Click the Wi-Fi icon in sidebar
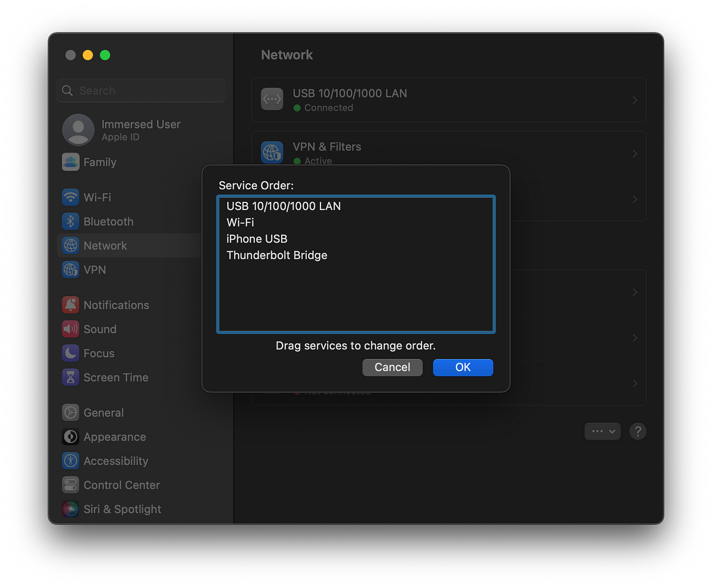 coord(71,197)
